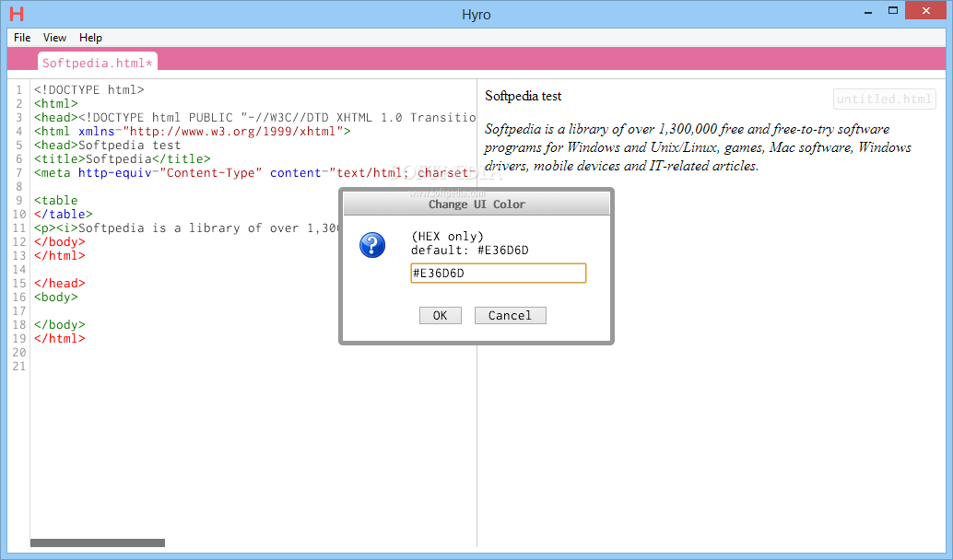Click the italic Softpedia paragraph in preview
The width and height of the screenshot is (953, 560).
698,147
